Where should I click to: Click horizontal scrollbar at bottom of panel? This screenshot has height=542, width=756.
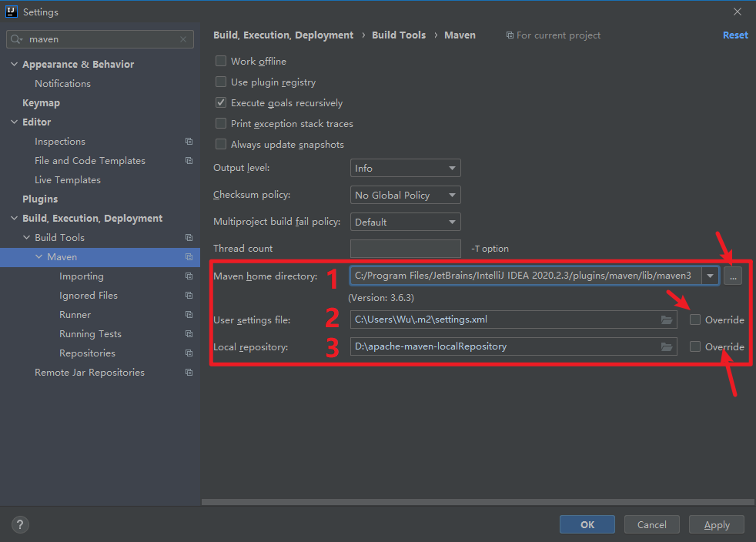tap(478, 502)
